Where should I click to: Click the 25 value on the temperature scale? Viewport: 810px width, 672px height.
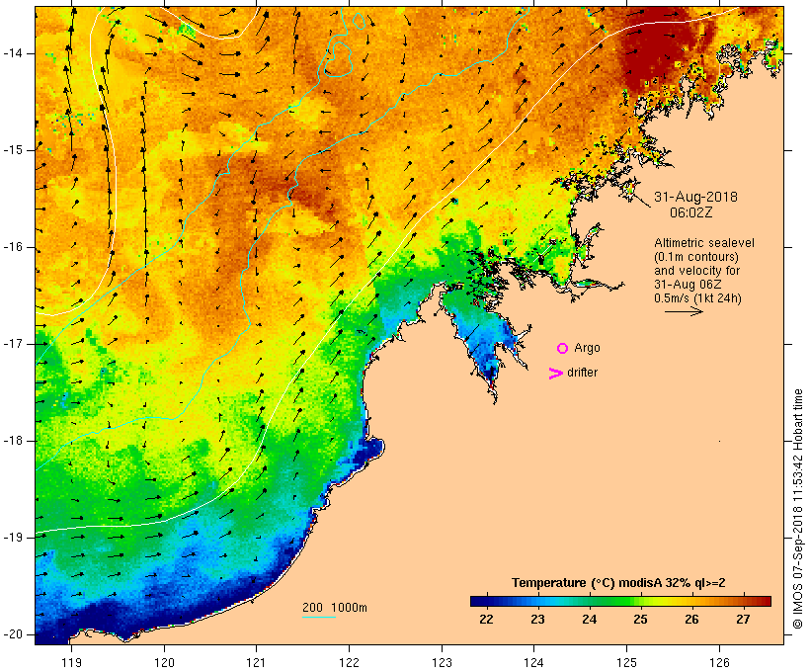[640, 620]
